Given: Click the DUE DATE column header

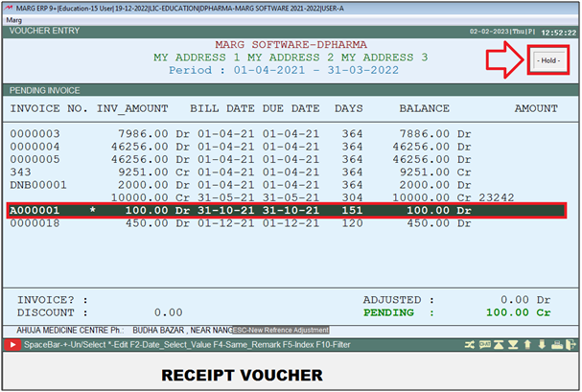Looking at the screenshot, I should (x=291, y=108).
